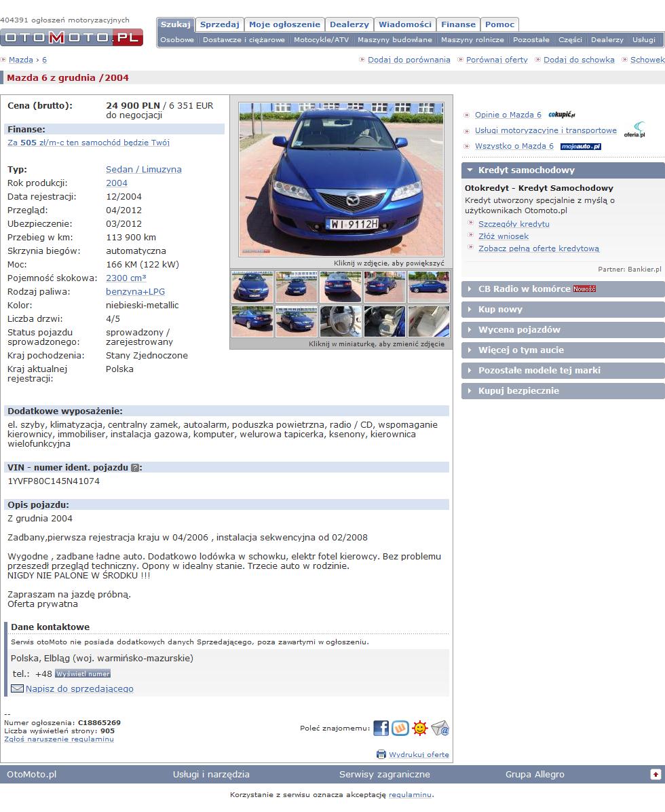Select the Finanse tab
Viewport: 665px width, 812px height.
(x=458, y=24)
